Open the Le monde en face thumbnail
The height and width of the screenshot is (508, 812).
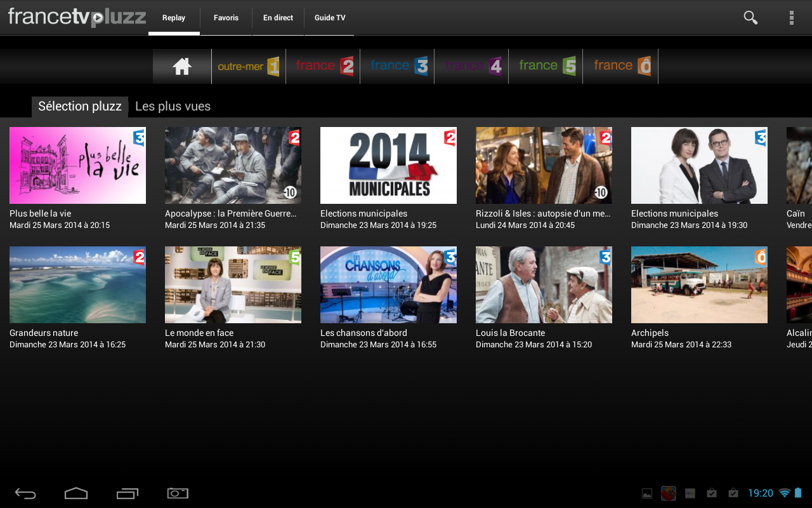coord(233,284)
